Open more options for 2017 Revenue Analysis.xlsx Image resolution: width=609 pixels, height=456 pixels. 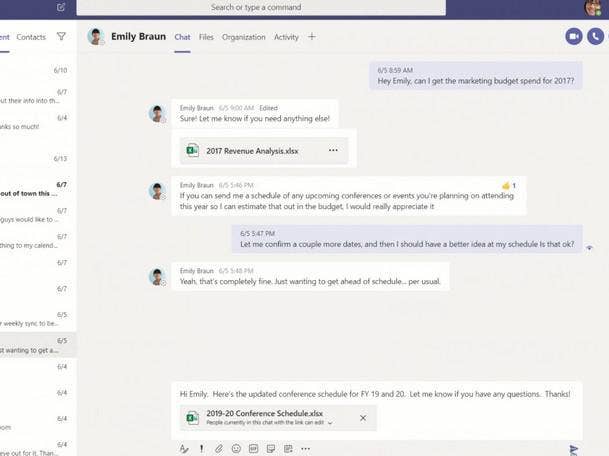(x=333, y=151)
